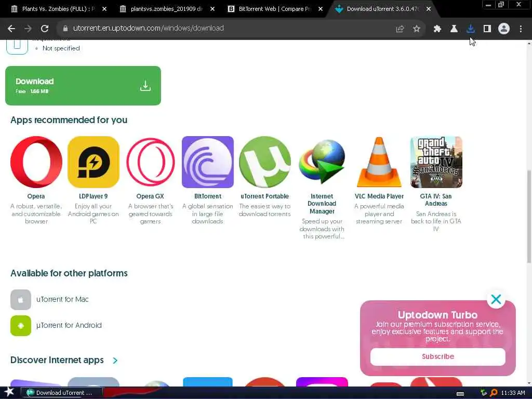Open the Extensions puzzle icon

[437, 29]
